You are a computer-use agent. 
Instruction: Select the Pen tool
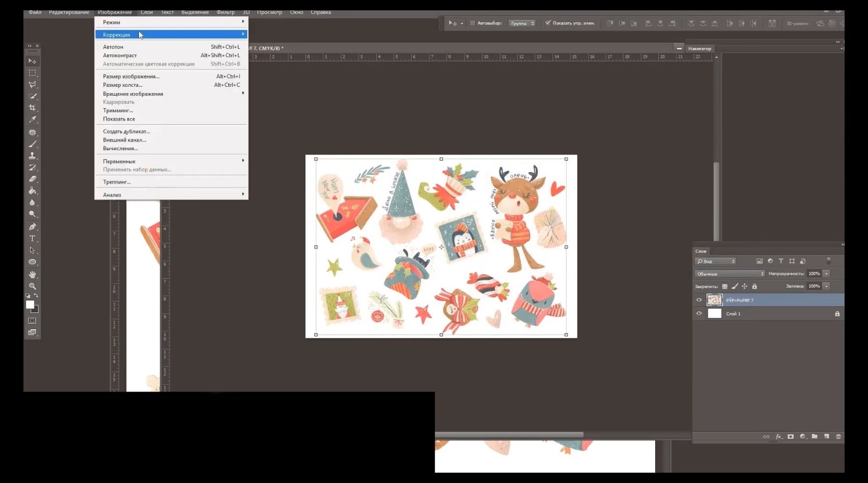pyautogui.click(x=32, y=227)
